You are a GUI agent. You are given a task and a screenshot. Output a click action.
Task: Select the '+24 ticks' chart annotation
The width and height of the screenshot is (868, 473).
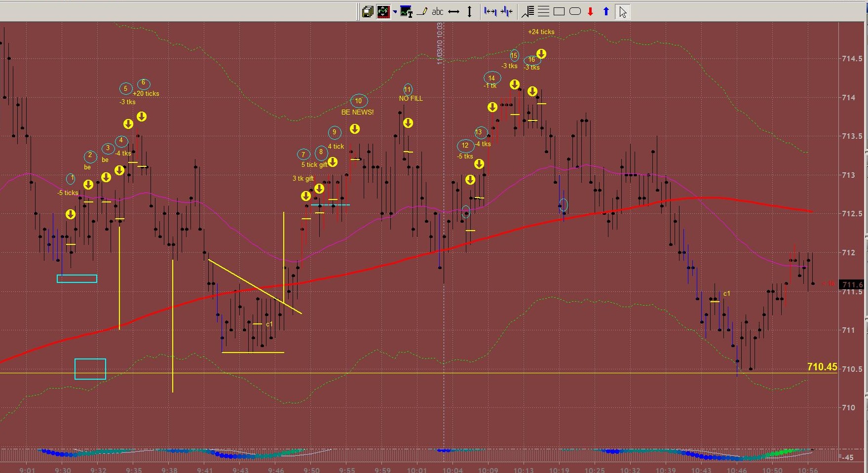pos(541,32)
